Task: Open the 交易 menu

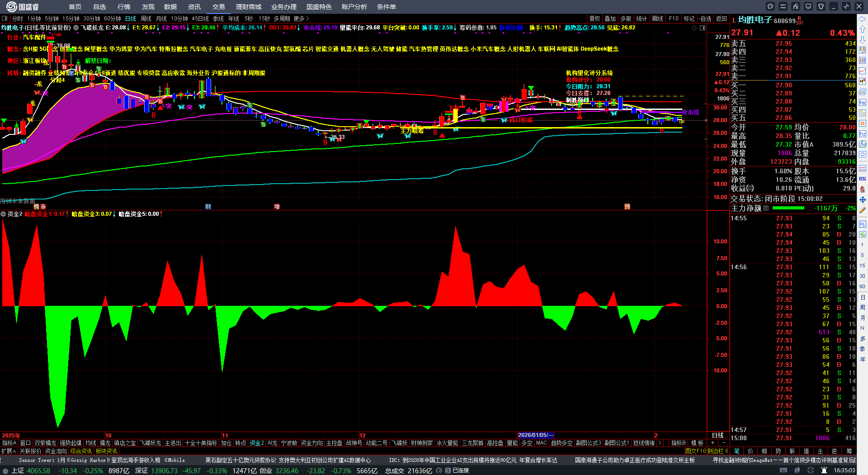Action: [219, 7]
